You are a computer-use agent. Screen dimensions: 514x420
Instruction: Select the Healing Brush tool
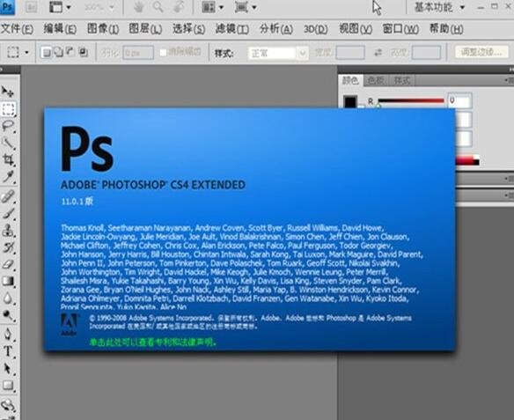[x=8, y=196]
